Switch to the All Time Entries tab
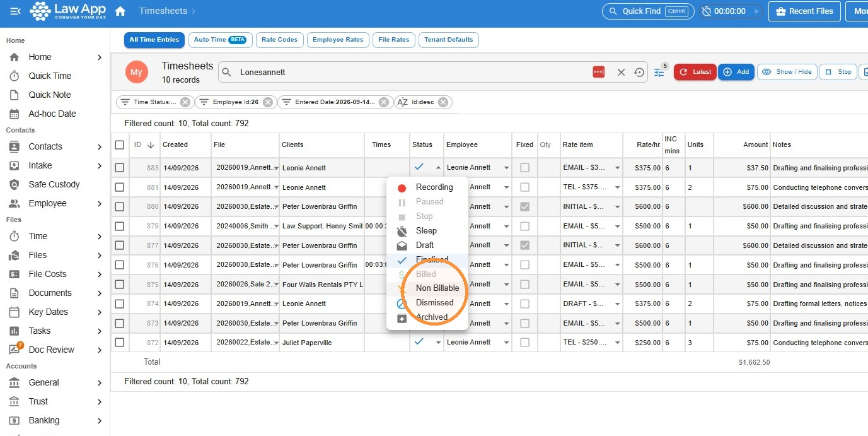 coord(154,40)
